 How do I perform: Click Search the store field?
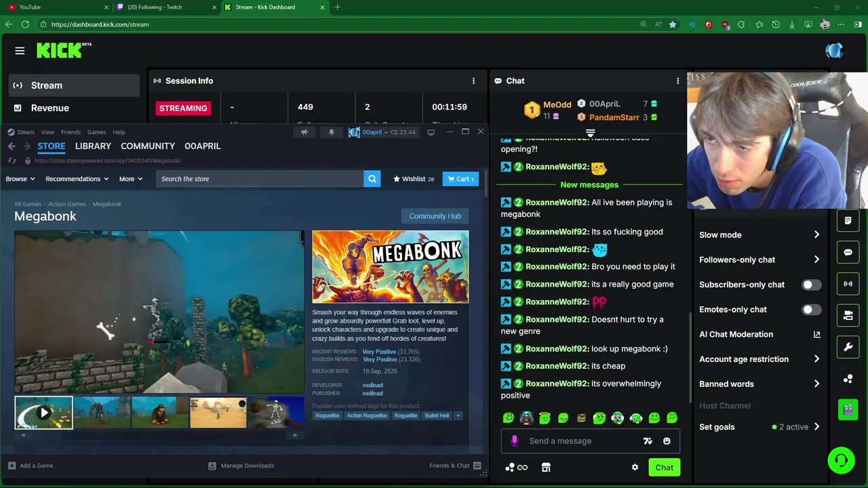(260, 179)
